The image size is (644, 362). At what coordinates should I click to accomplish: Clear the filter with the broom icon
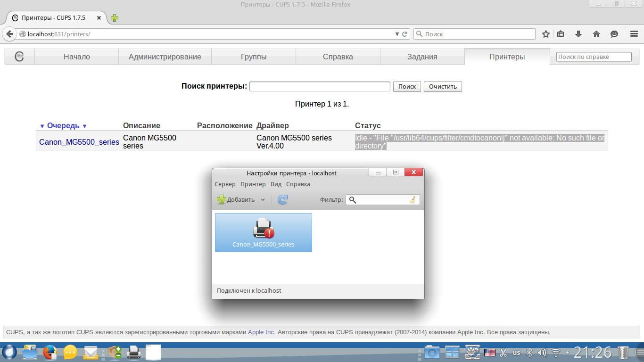click(x=413, y=200)
